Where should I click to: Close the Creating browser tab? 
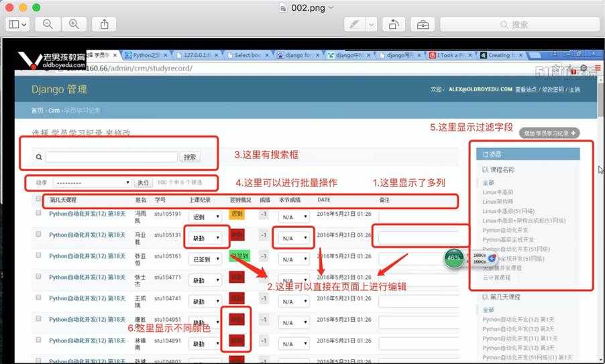(520, 56)
